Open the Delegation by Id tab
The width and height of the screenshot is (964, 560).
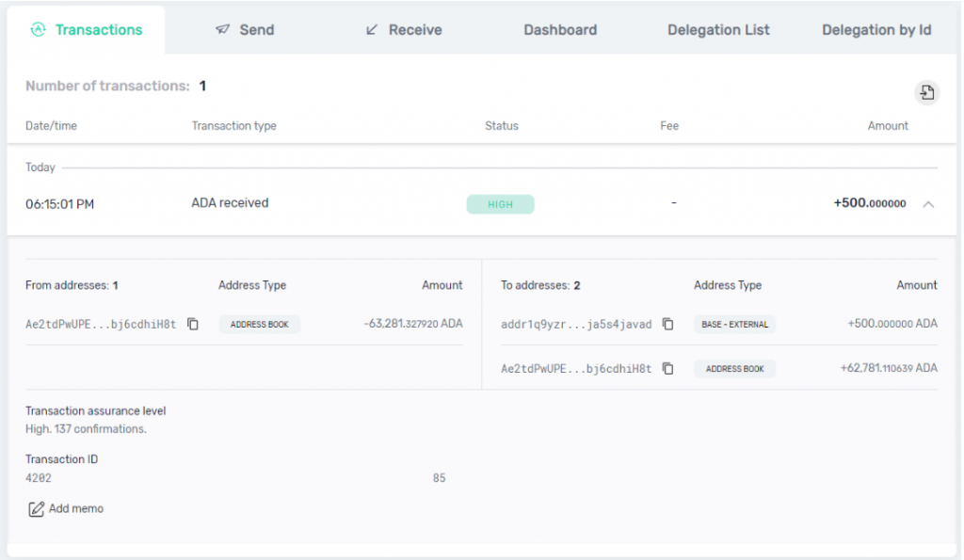[876, 29]
